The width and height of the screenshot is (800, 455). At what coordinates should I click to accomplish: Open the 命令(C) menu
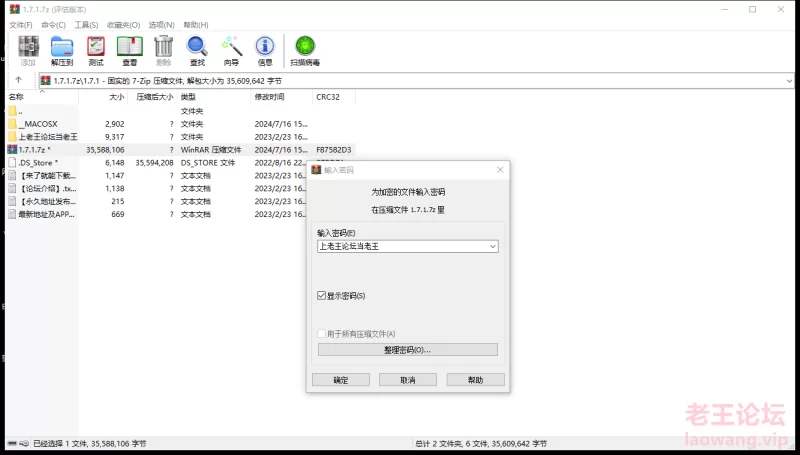53,24
